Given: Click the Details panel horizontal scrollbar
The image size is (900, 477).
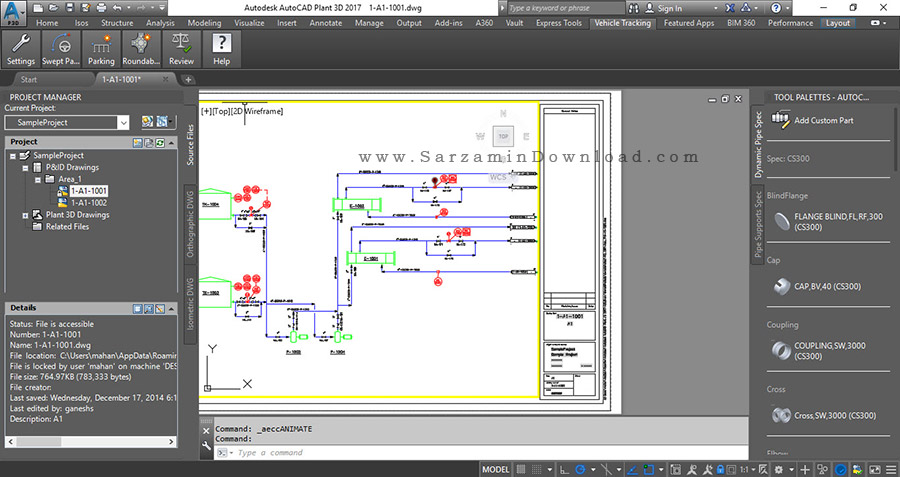Looking at the screenshot, I should [91, 441].
